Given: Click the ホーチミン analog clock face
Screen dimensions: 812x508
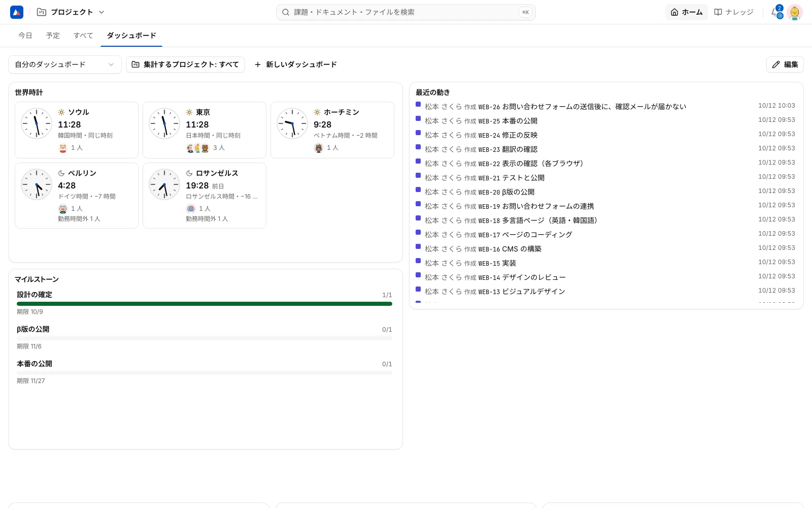Looking at the screenshot, I should click(292, 123).
